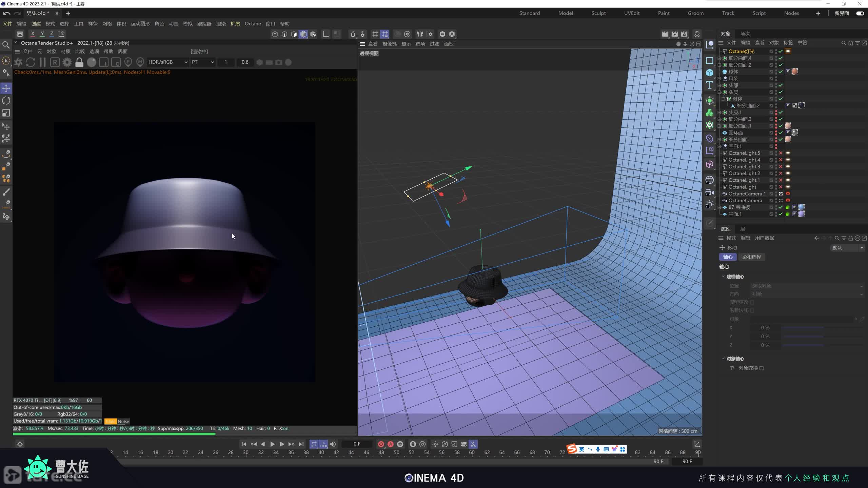Viewport: 868px width, 488px height.
Task: Enable 单一对象变换 checkbox
Action: pos(762,368)
